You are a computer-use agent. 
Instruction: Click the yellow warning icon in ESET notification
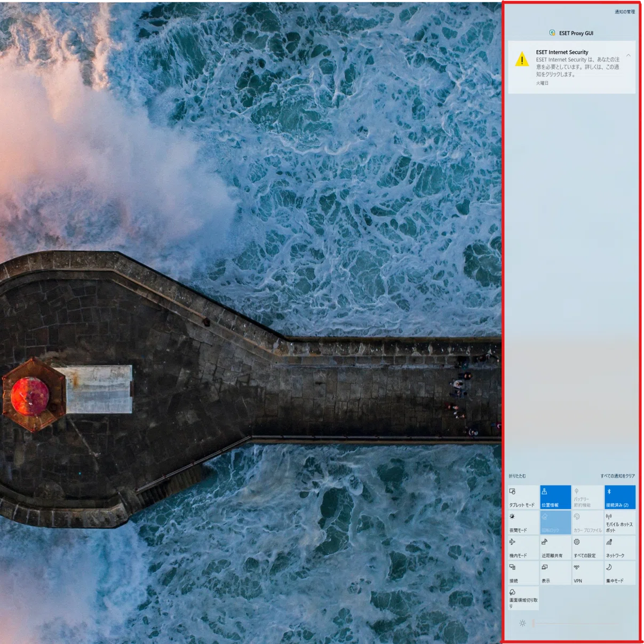(522, 60)
